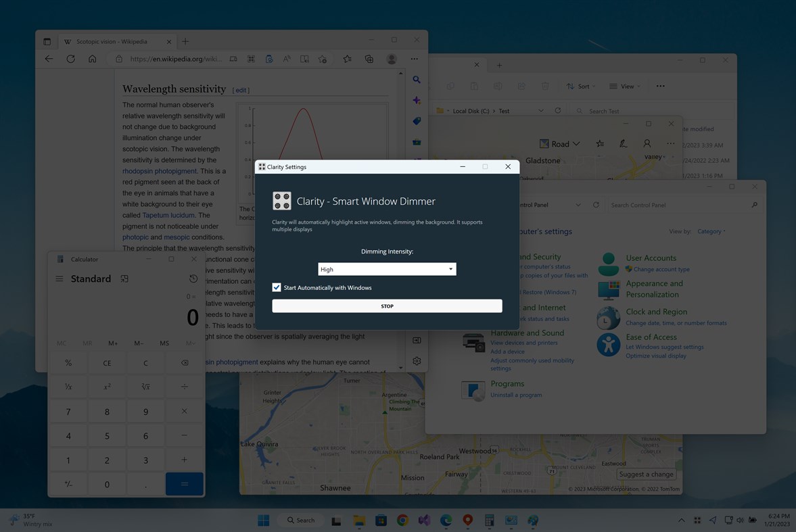Open a new tab in Edge
796x532 pixels.
(185, 41)
